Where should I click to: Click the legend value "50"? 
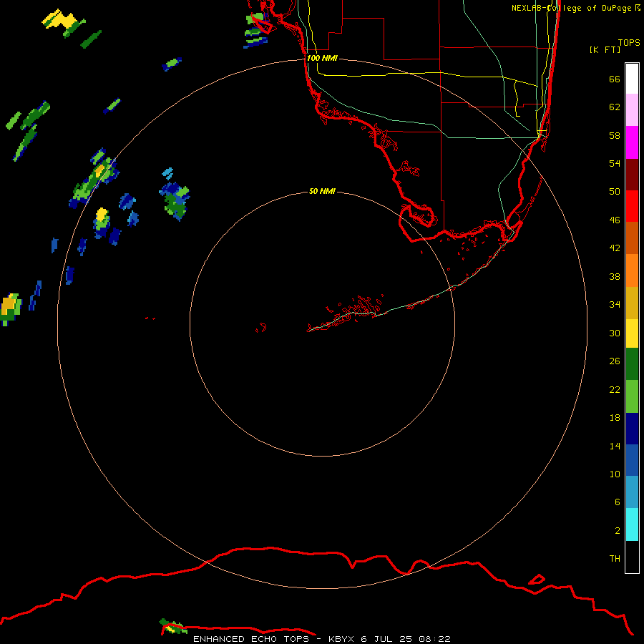coord(615,192)
